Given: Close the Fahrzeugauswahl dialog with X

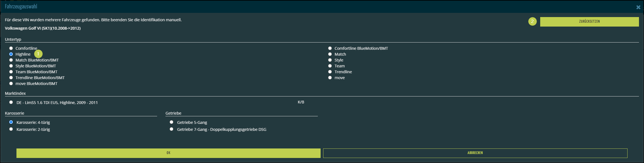Looking at the screenshot, I should pos(638,7).
